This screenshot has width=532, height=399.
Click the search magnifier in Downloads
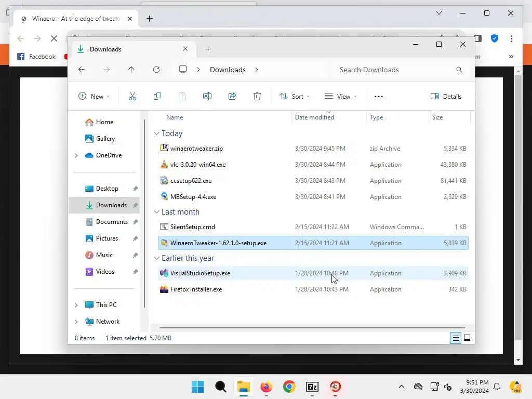tap(459, 70)
